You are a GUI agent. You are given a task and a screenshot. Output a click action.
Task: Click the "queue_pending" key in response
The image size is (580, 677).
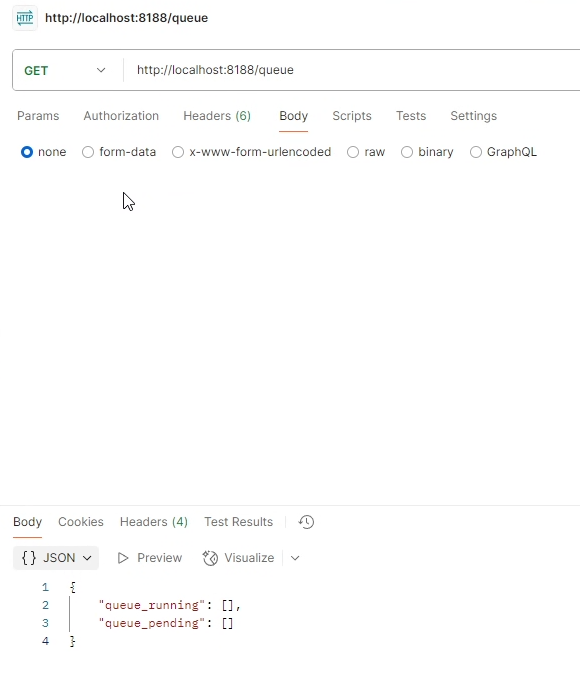click(152, 623)
